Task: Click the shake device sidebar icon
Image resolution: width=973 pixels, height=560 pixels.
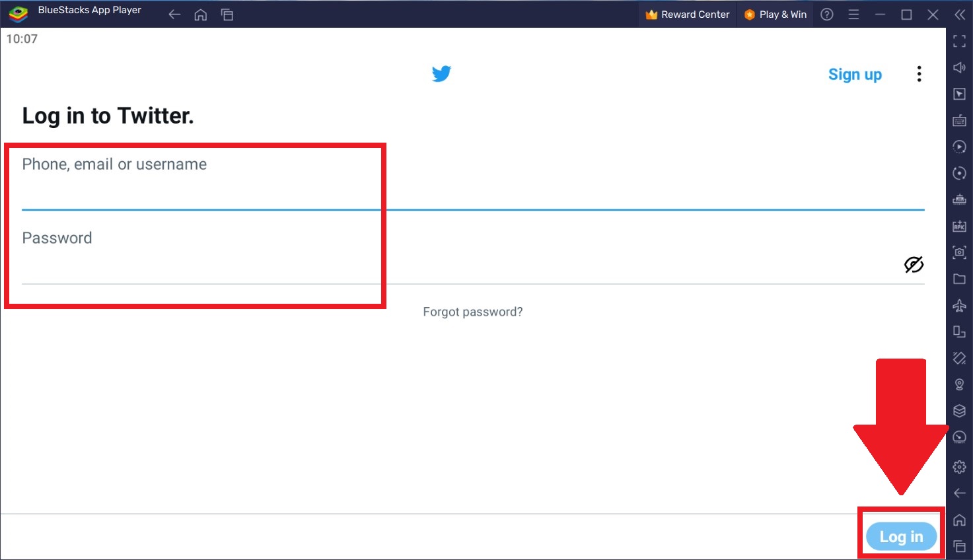Action: 960,358
